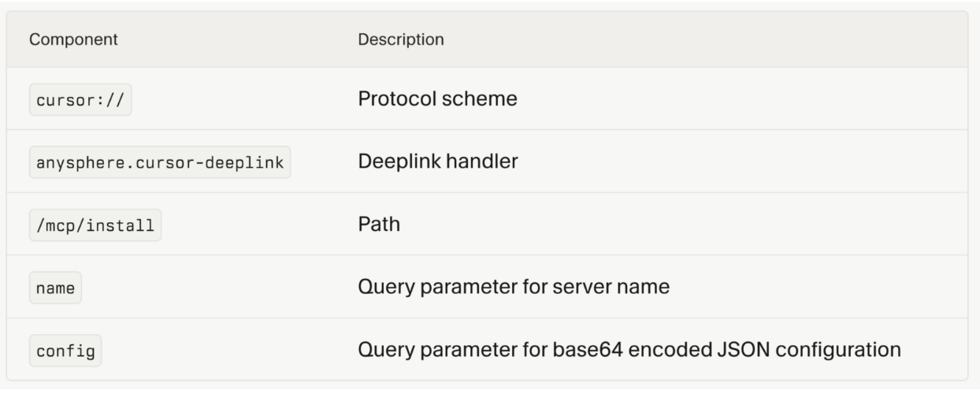Select the cursor:// code chip

(80, 101)
